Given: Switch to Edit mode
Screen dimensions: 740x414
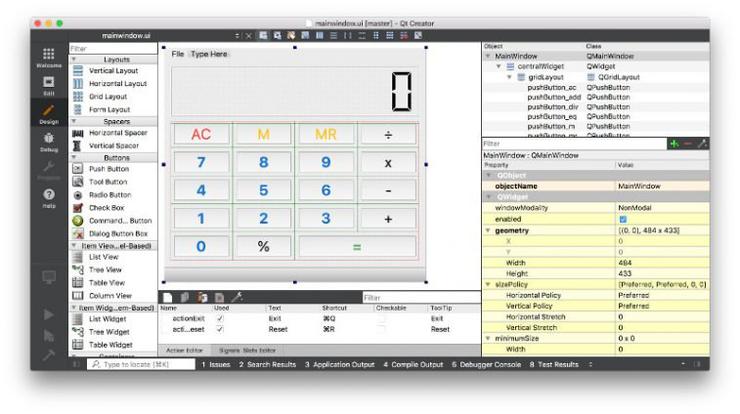Looking at the screenshot, I should 48,84.
